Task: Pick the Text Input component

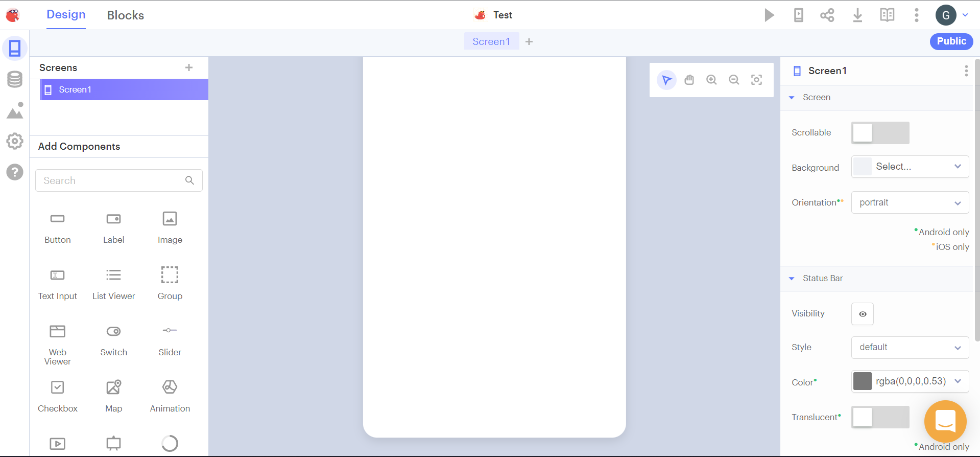Action: (58, 284)
